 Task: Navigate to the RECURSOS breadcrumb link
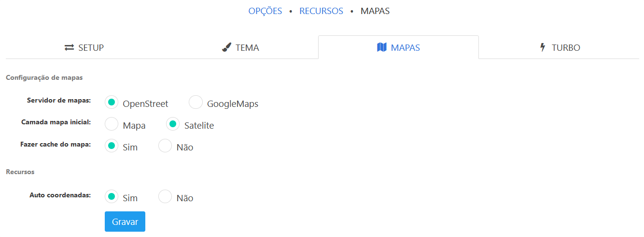coord(321,11)
